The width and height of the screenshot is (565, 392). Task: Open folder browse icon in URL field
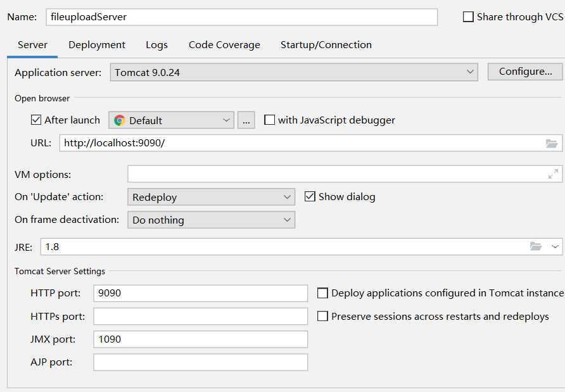pyautogui.click(x=551, y=143)
